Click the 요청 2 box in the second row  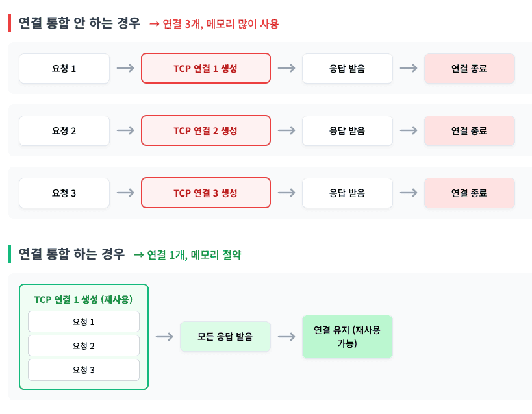point(64,130)
